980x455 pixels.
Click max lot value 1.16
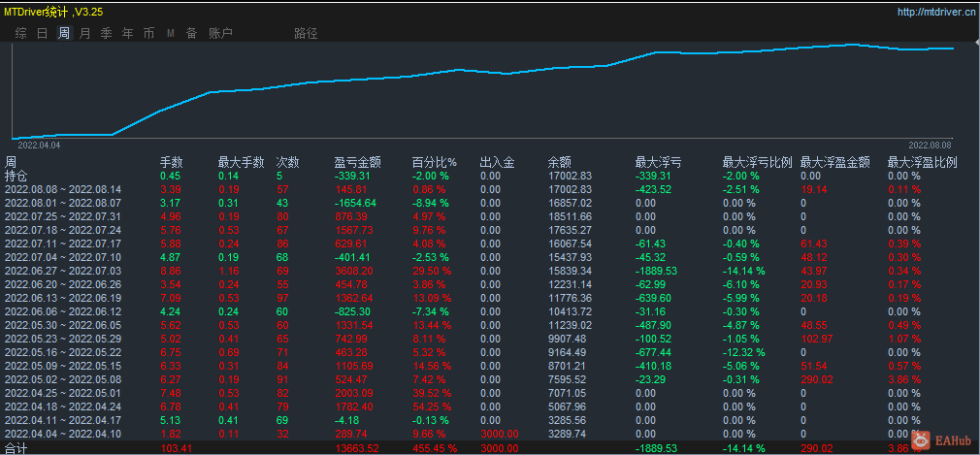click(227, 271)
